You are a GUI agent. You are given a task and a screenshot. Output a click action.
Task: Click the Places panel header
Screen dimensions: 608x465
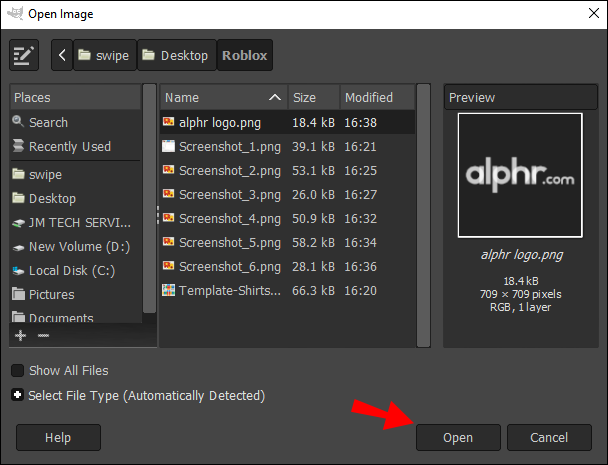click(75, 97)
